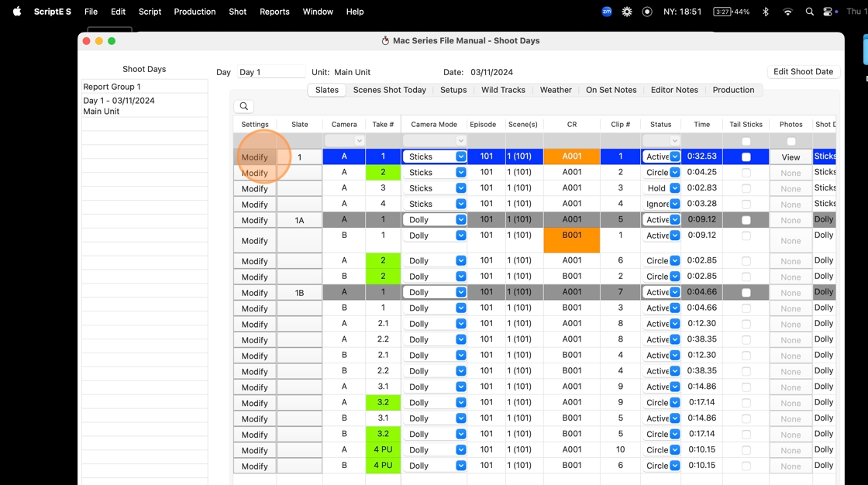Open Control Center in the menu bar
Viewport: 868px width, 485px height.
(828, 12)
